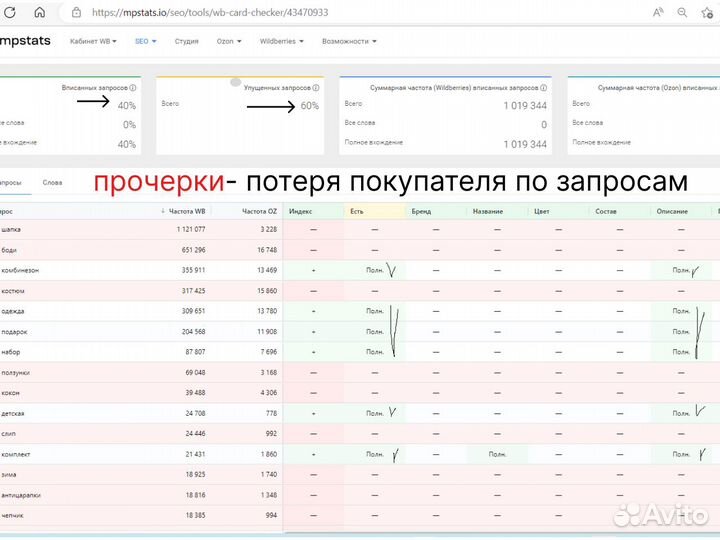This screenshot has height=540, width=720.
Task: Switch to the Слова tab
Action: pyautogui.click(x=52, y=183)
